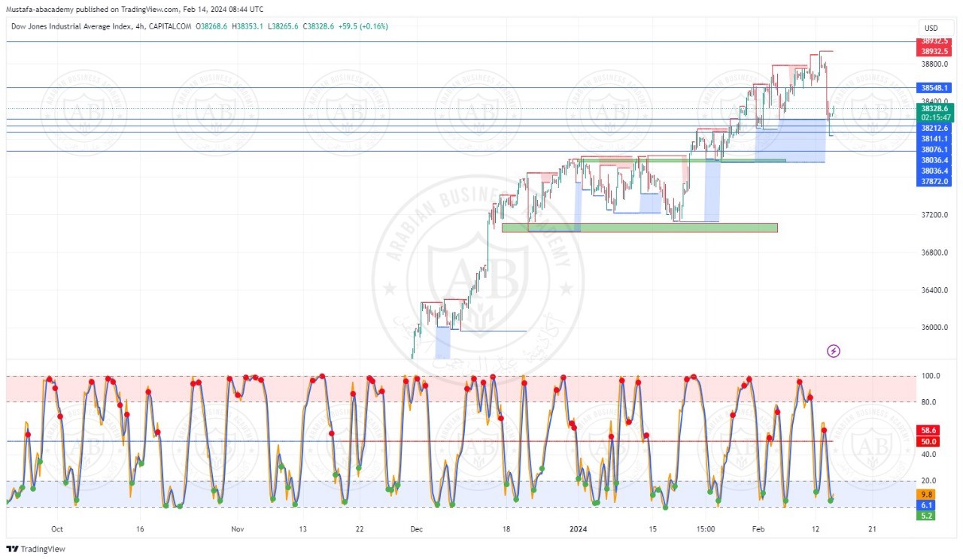Click the blue 38141.1 price label
Image resolution: width=963 pixels, height=560 pixels.
pyautogui.click(x=934, y=138)
